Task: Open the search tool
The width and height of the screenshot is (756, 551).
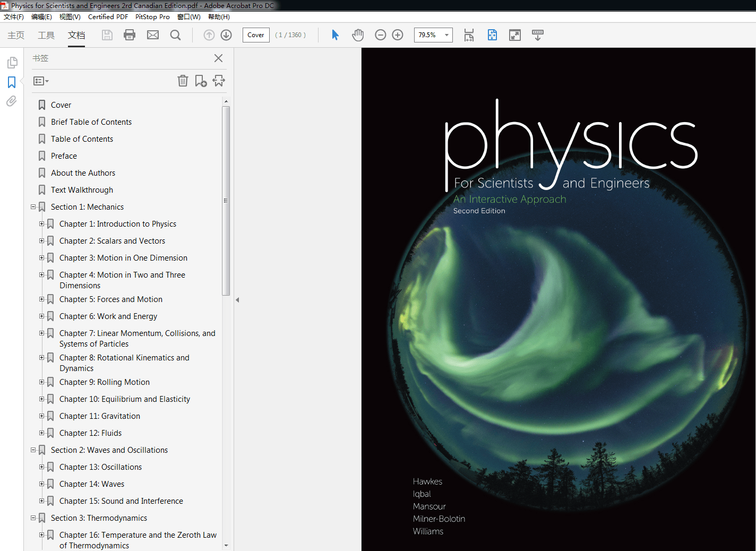Action: pos(175,35)
